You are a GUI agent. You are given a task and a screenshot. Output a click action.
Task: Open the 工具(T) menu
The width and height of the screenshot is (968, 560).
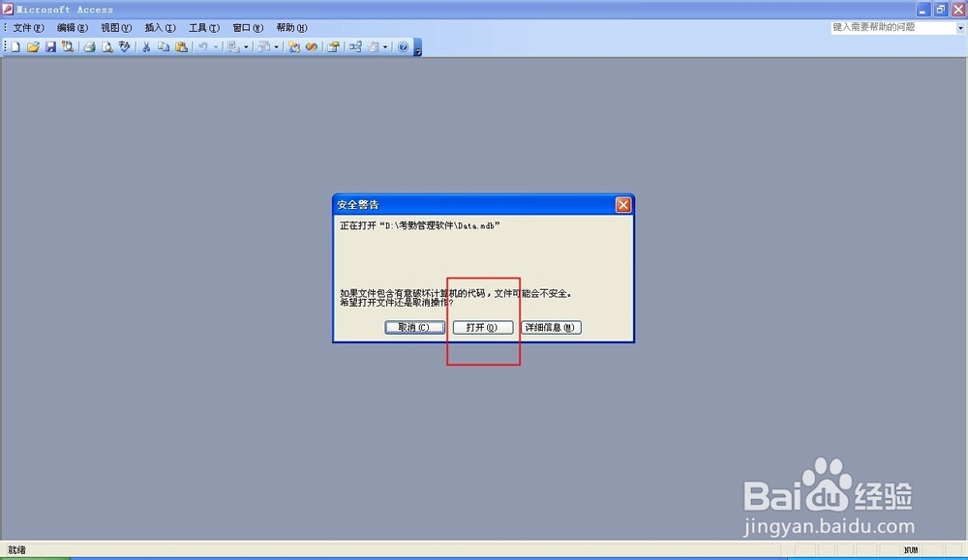203,28
